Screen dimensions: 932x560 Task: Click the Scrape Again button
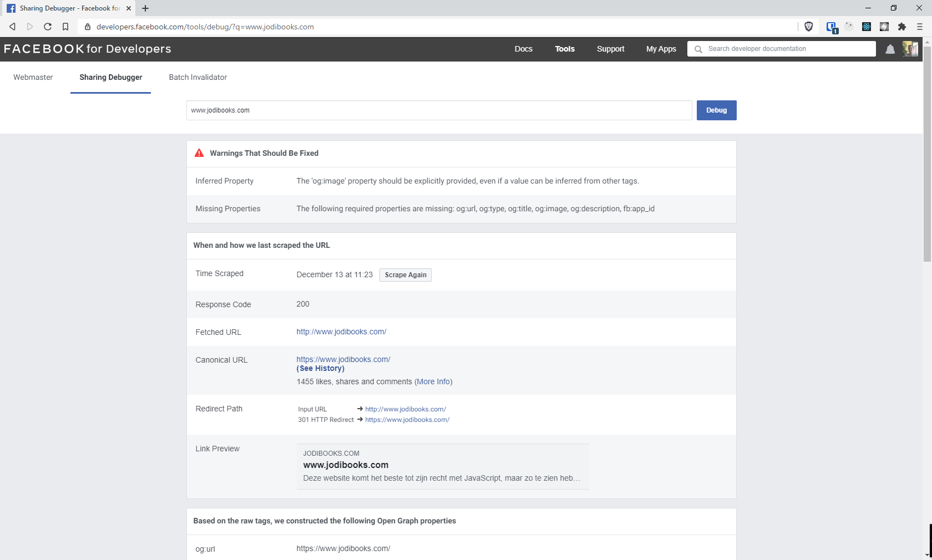pyautogui.click(x=406, y=275)
